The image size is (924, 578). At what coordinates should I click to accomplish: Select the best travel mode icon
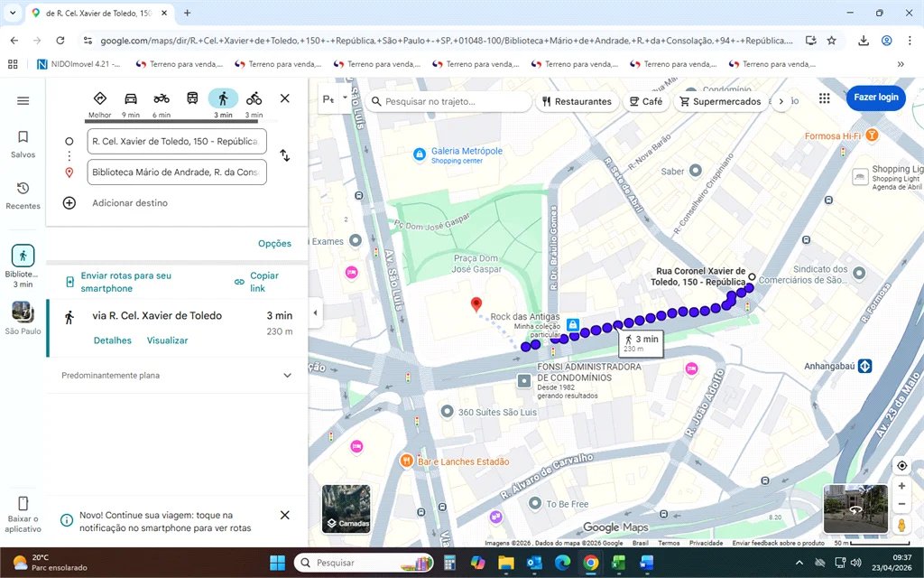pos(99,98)
